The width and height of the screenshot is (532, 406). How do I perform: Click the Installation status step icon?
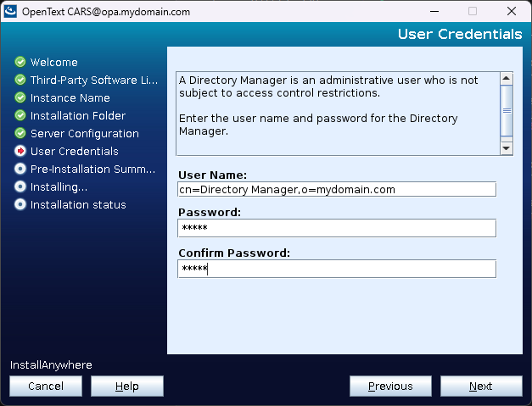point(20,204)
